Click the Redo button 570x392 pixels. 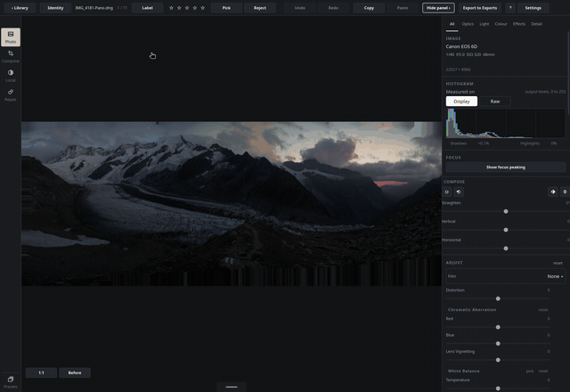(x=333, y=8)
